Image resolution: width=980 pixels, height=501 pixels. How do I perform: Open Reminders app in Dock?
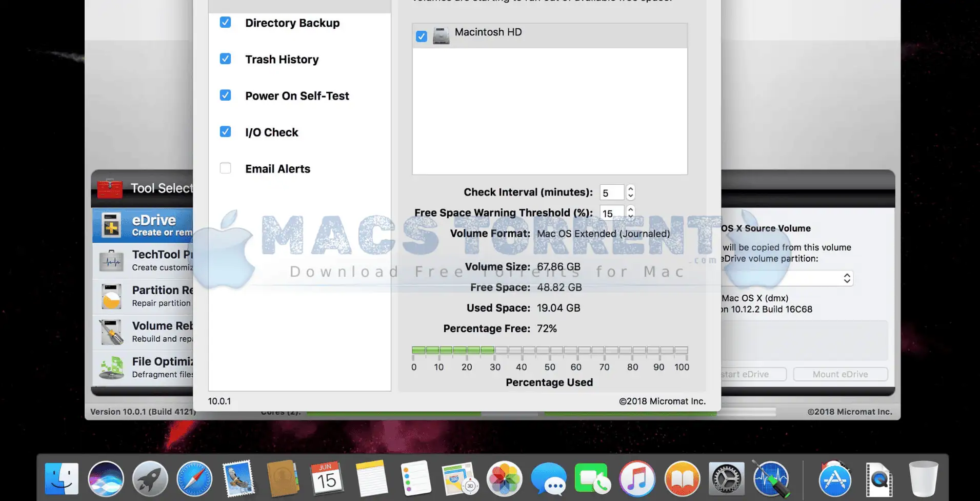point(416,478)
